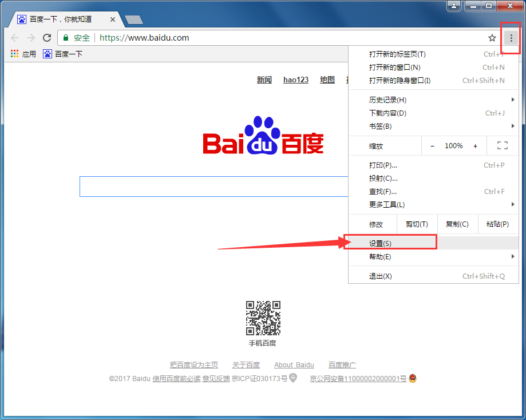This screenshot has width=526, height=420.
Task: Click the refresh page icon
Action: pos(48,38)
